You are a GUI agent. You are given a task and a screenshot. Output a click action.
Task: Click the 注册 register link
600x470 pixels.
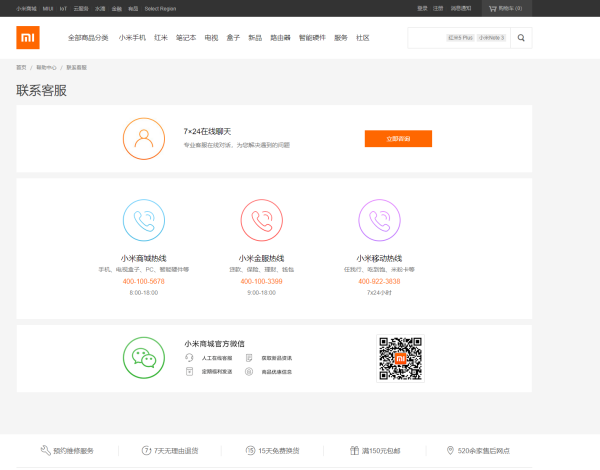coord(438,8)
